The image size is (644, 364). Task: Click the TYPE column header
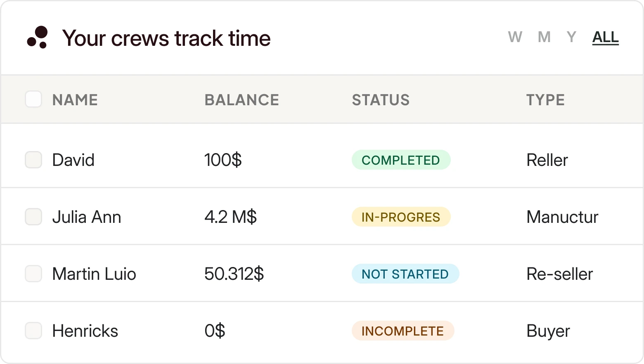[x=545, y=100]
